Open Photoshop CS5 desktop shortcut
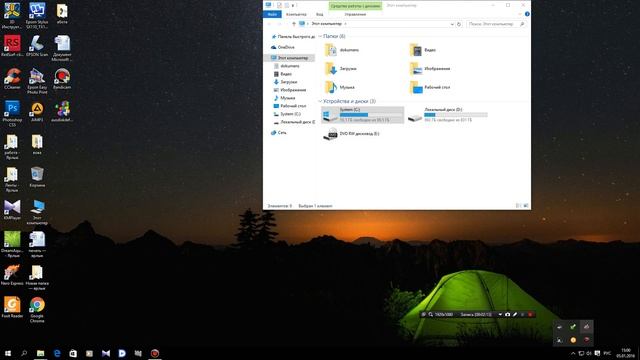Image resolution: width=640 pixels, height=360 pixels. (x=12, y=113)
